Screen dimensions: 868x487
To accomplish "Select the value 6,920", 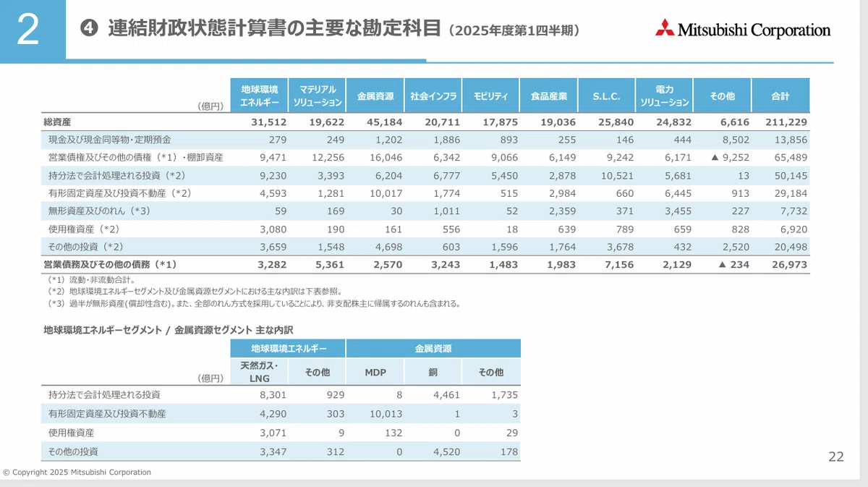I will (793, 229).
